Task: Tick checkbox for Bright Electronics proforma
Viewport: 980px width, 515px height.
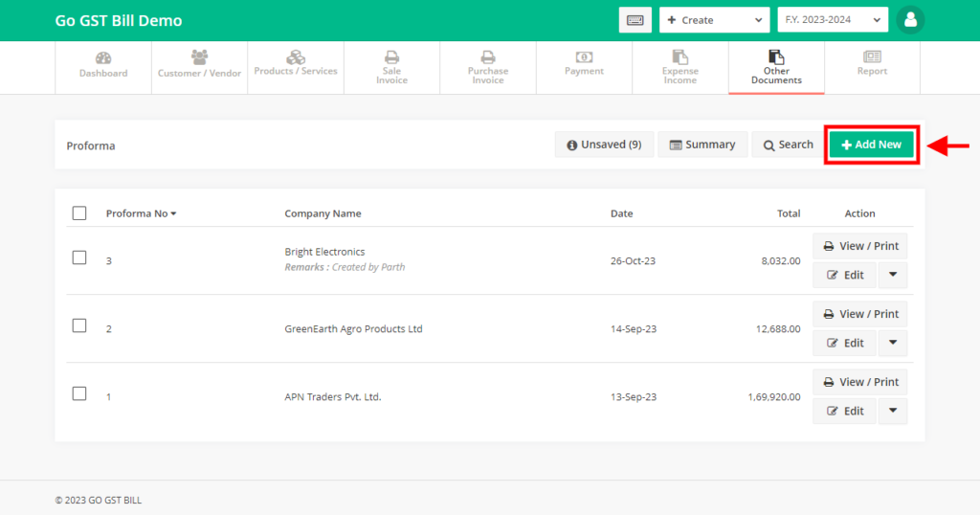Action: pyautogui.click(x=79, y=257)
